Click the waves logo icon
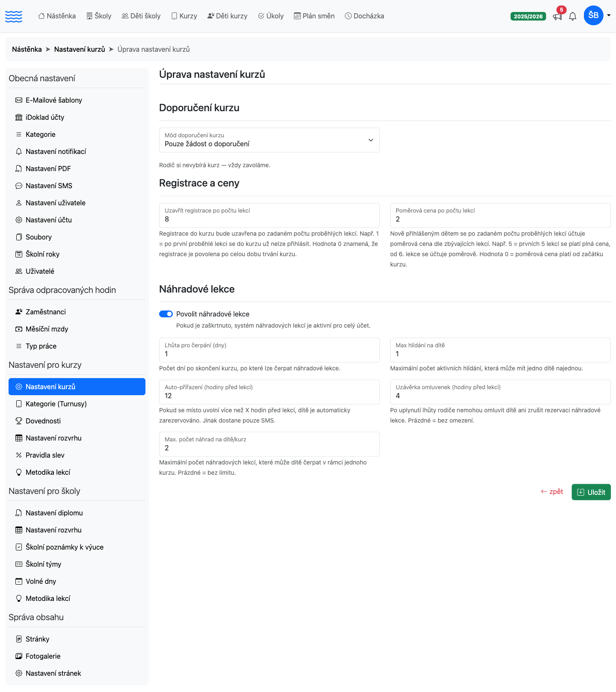The height and width of the screenshot is (692, 616). point(14,16)
